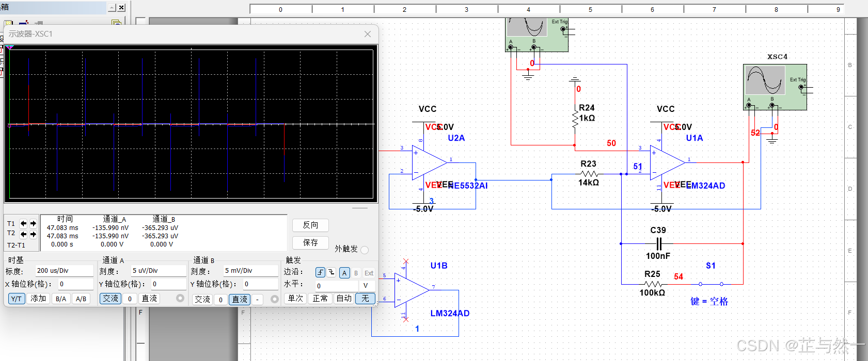
Task: Click Channel B Y 轴位移 offset field
Action: 260,284
